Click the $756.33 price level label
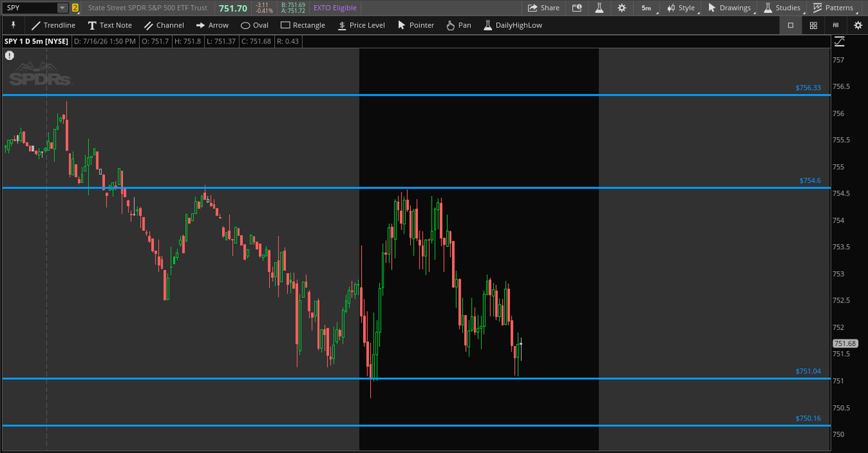 (808, 88)
